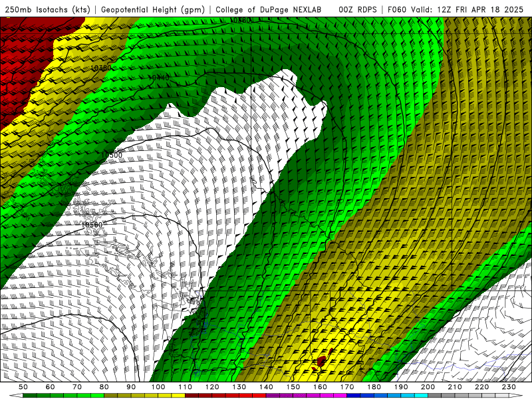Click the 10440 height contour label
Screen dimensions: 532x399
pyautogui.click(x=158, y=78)
